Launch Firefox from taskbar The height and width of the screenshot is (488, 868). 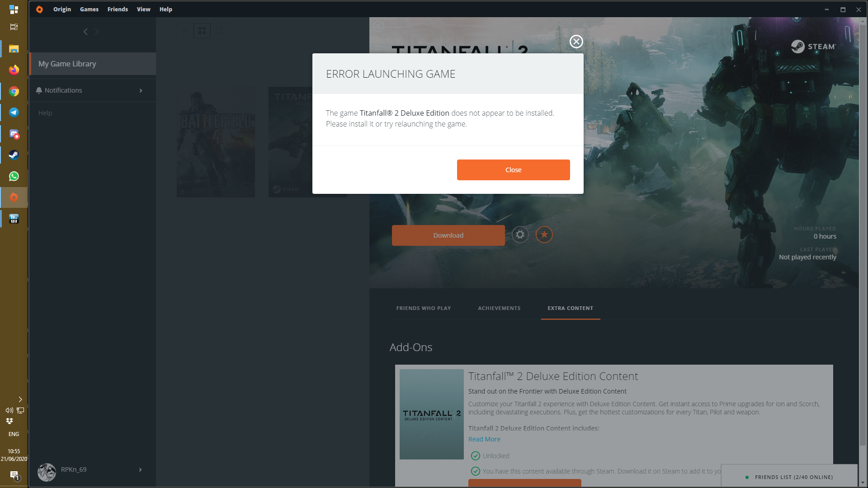(14, 70)
